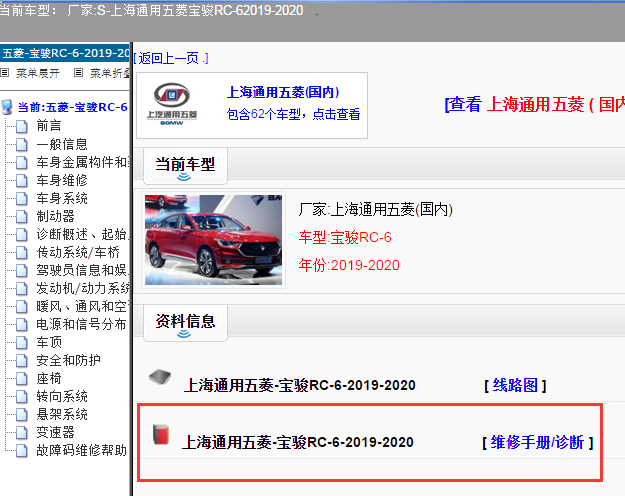Screen dimensions: 625x496
Task: Open 诊断概述、起始 tree item
Action: (x=82, y=234)
